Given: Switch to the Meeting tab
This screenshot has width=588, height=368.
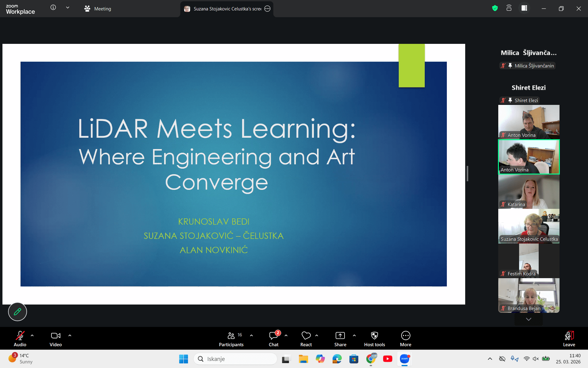Looking at the screenshot, I should coord(98,9).
